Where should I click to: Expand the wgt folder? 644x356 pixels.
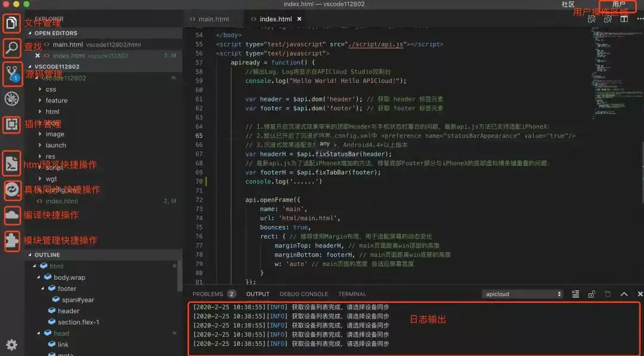(40, 179)
